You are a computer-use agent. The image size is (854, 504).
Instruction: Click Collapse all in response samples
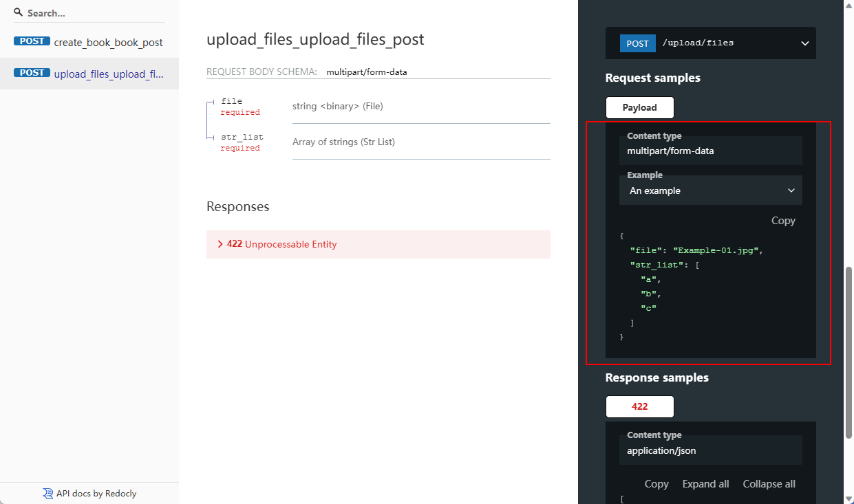[x=769, y=484]
